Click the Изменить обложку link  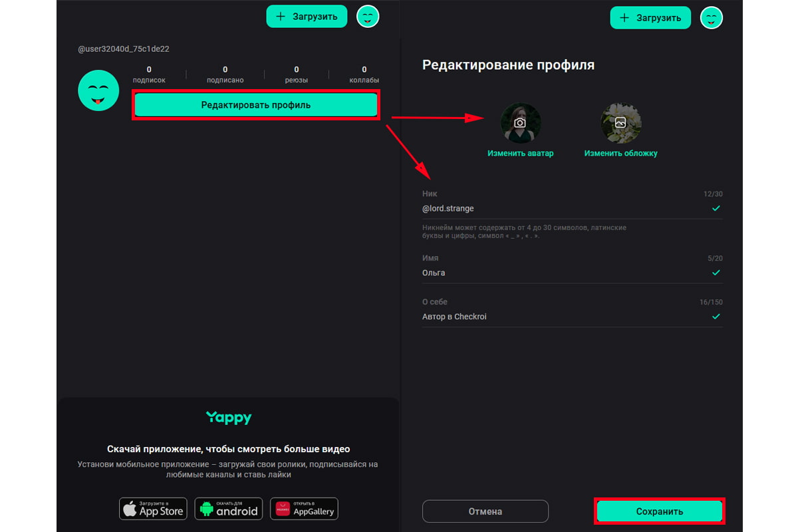pos(620,153)
